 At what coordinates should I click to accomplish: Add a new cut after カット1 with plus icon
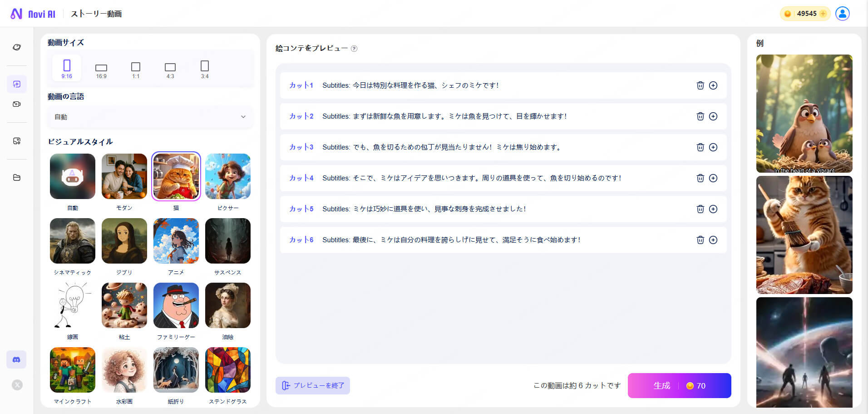point(713,85)
